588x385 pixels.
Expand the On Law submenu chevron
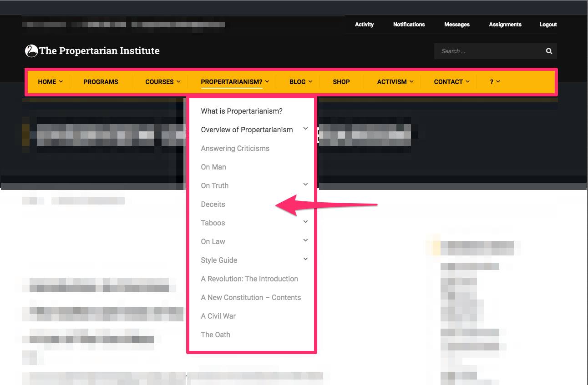pos(305,240)
